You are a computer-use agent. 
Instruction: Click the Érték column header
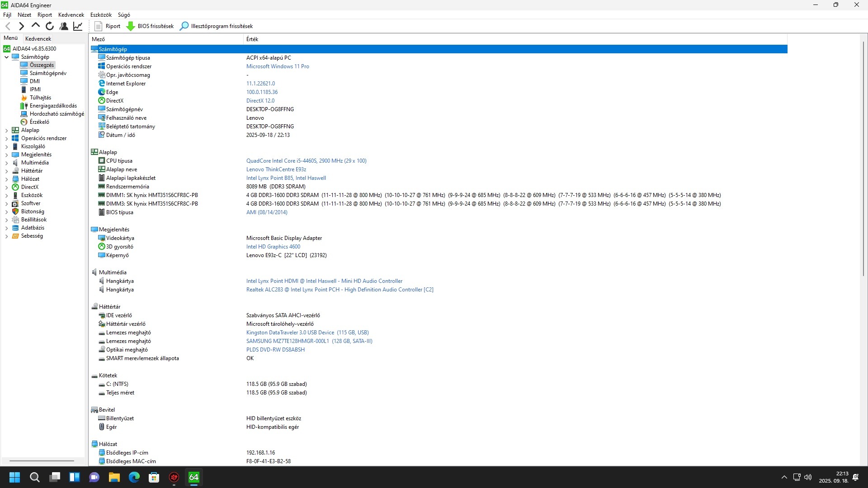252,39
